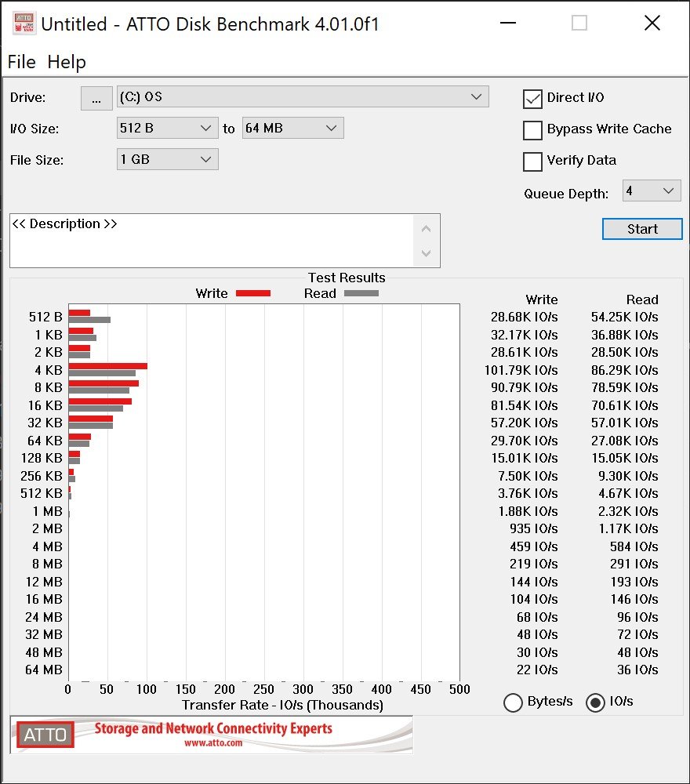The image size is (690, 784).
Task: Click the 90.79K IO/s write value
Action: [x=524, y=387]
